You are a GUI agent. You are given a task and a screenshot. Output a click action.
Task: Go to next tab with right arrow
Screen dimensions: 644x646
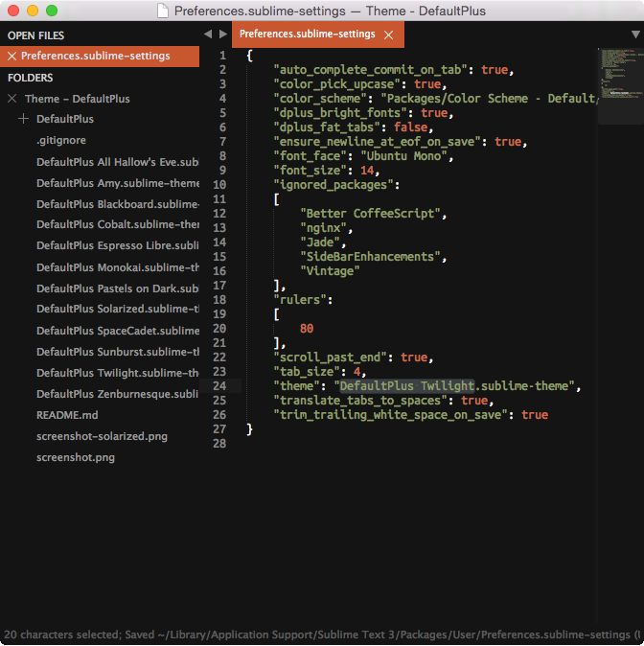tap(223, 35)
